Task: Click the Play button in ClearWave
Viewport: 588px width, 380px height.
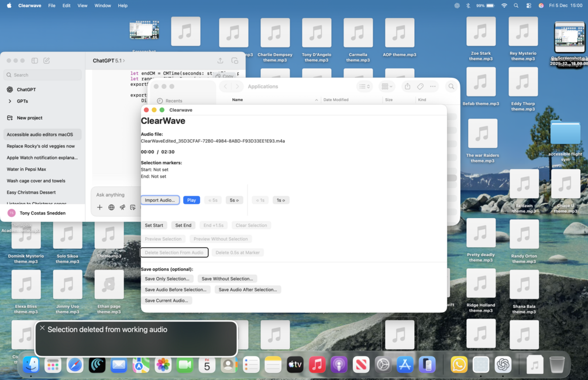Action: coord(192,200)
